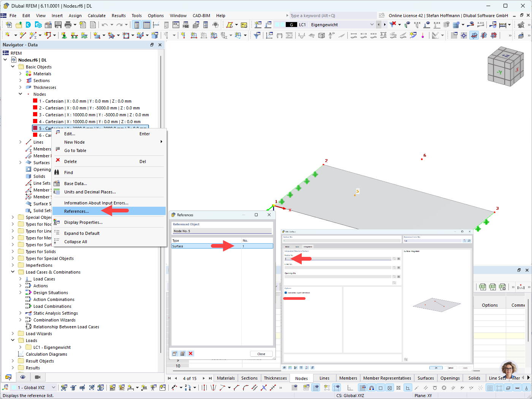Screen dimensions: 532x399
Task: Click the red swatch of node 3
Action: [x=35, y=115]
